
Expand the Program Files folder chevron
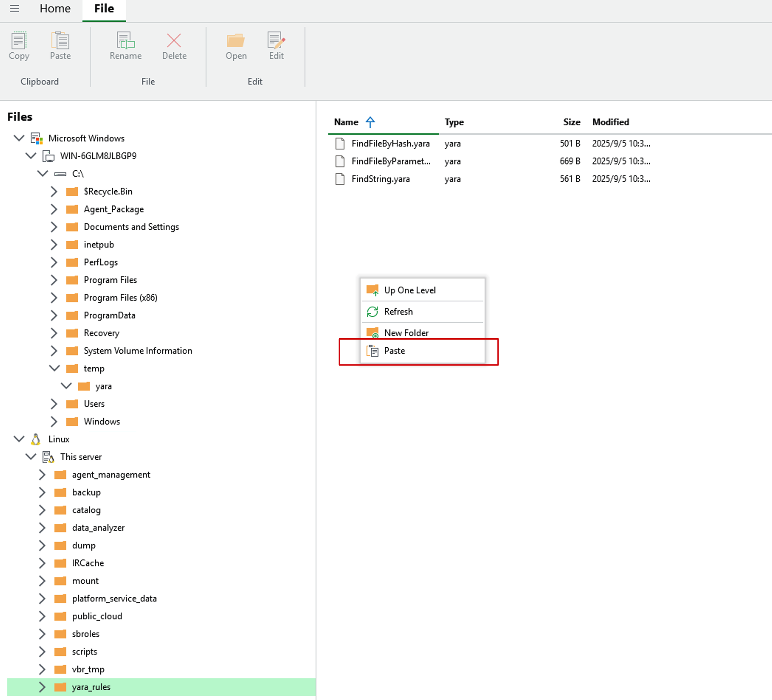click(x=54, y=280)
